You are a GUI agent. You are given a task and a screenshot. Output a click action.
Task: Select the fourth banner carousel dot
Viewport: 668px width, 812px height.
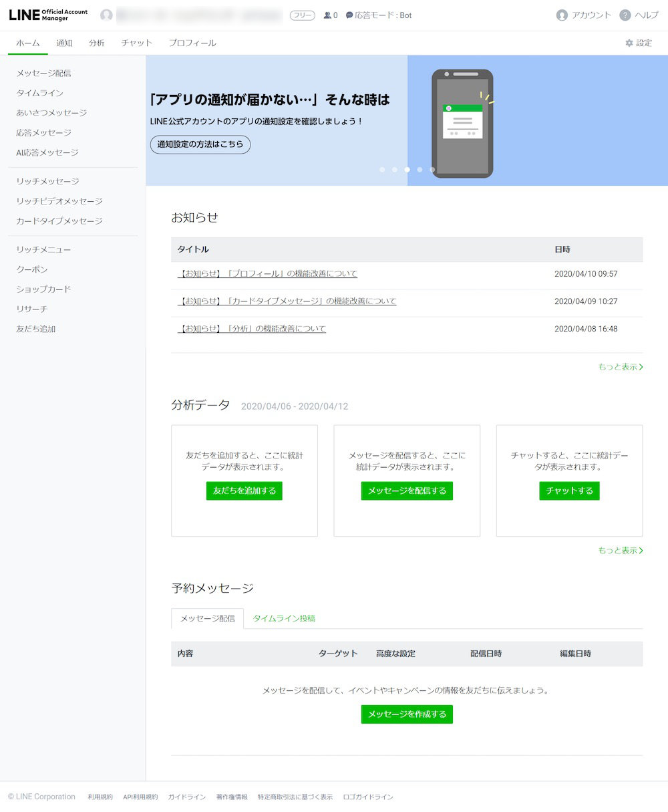coord(420,170)
